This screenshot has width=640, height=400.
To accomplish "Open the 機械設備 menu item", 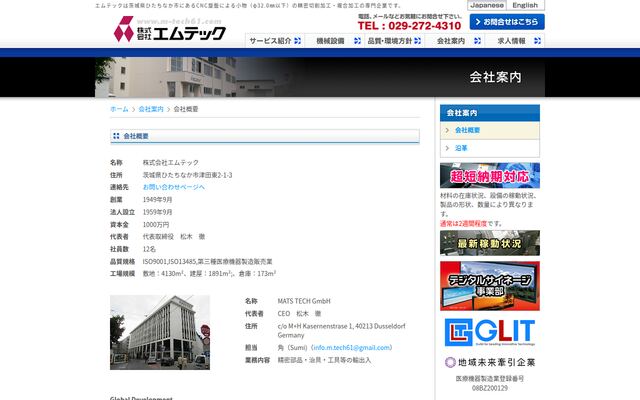I will point(335,41).
